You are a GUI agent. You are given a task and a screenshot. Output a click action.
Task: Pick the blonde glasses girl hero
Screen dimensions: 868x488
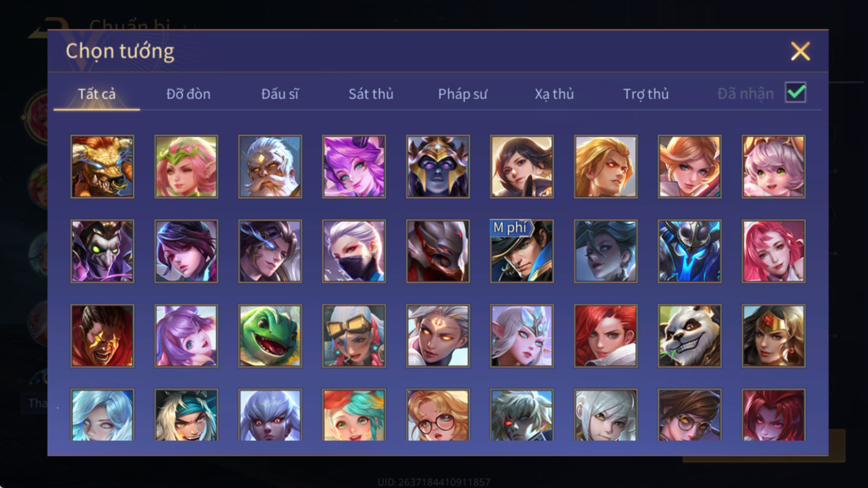coord(437,415)
